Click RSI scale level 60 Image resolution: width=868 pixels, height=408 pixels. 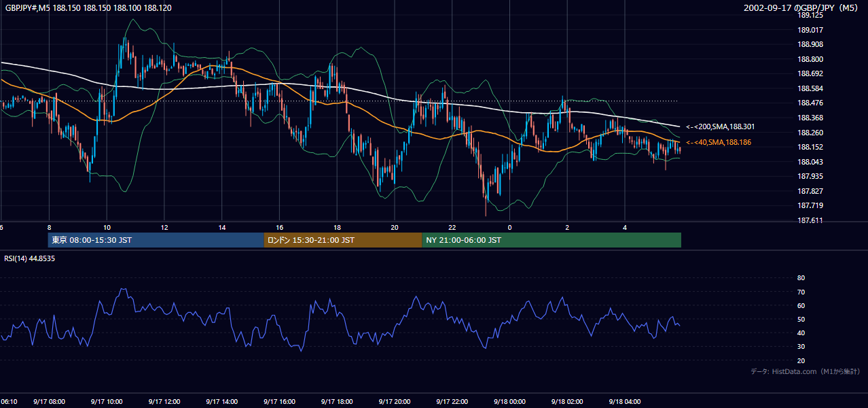coord(801,305)
